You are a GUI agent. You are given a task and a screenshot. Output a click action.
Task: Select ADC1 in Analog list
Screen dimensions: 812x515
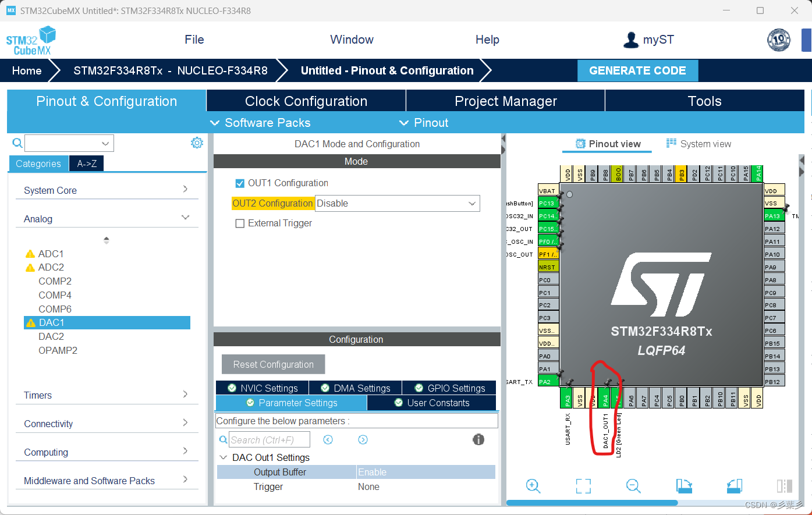[51, 254]
